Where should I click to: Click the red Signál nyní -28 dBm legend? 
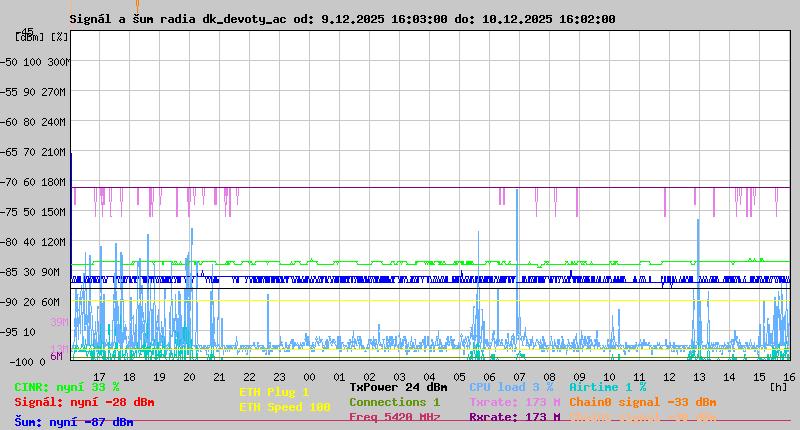pyautogui.click(x=84, y=402)
